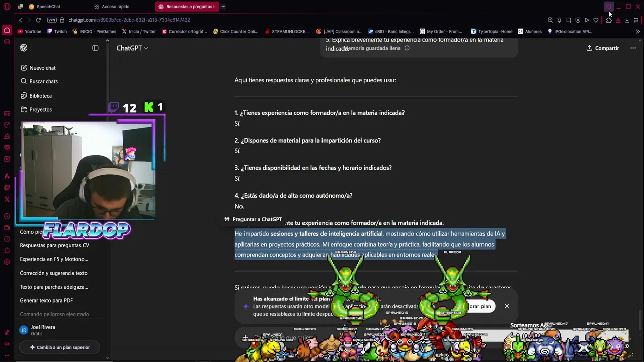Screen dimensions: 644x362
Task: Click the zoom magnifier icon in address bar
Action: 550,20
